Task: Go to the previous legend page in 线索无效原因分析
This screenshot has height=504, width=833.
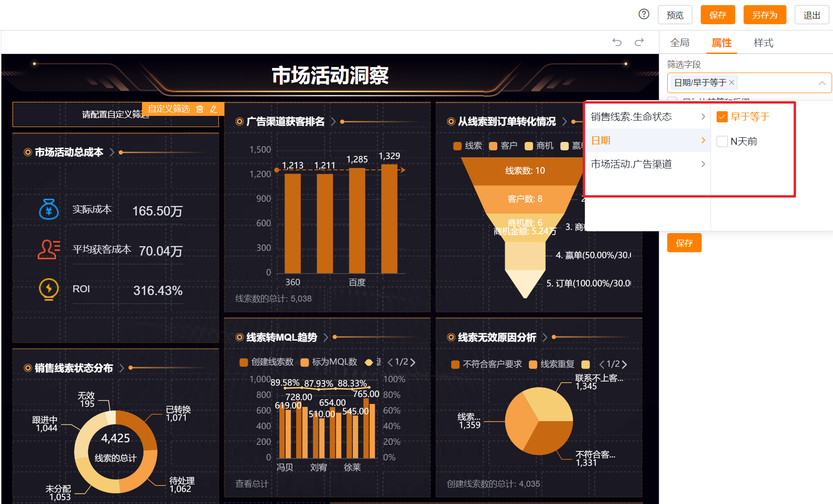Action: point(602,364)
